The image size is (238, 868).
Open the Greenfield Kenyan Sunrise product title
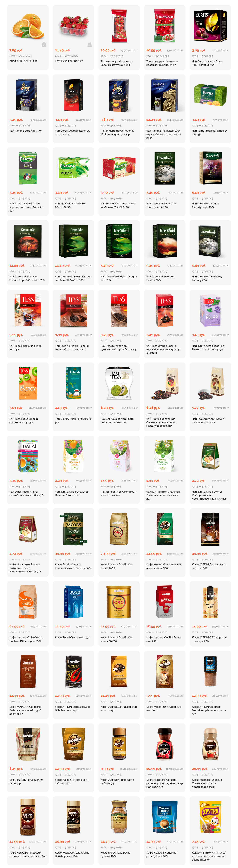[x=27, y=278]
